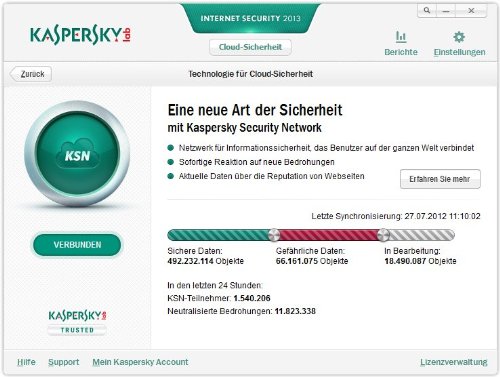This screenshot has height=377, width=500.
Task: Click the green Sichere Daten bar segment
Action: (218, 235)
